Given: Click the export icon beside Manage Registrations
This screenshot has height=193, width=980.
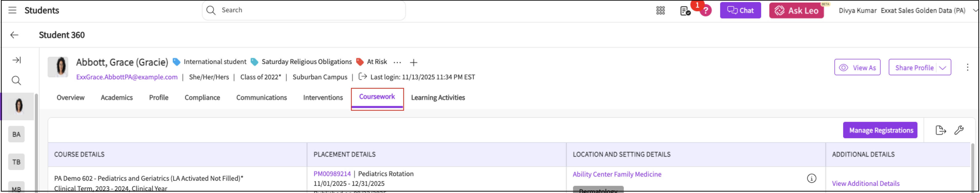Looking at the screenshot, I should (941, 130).
